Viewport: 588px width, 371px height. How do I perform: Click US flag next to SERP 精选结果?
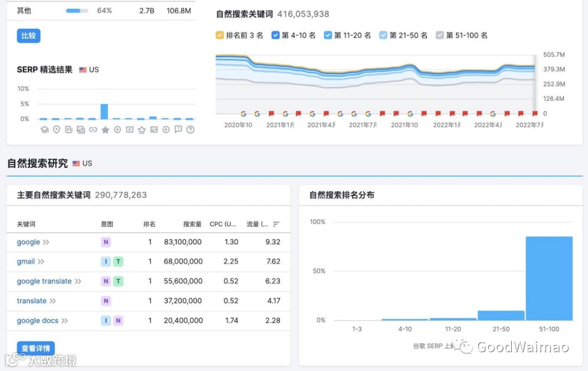click(83, 70)
